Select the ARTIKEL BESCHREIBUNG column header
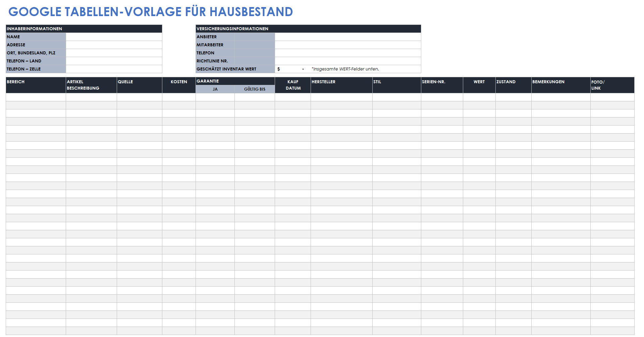This screenshot has height=337, width=644. pyautogui.click(x=92, y=85)
